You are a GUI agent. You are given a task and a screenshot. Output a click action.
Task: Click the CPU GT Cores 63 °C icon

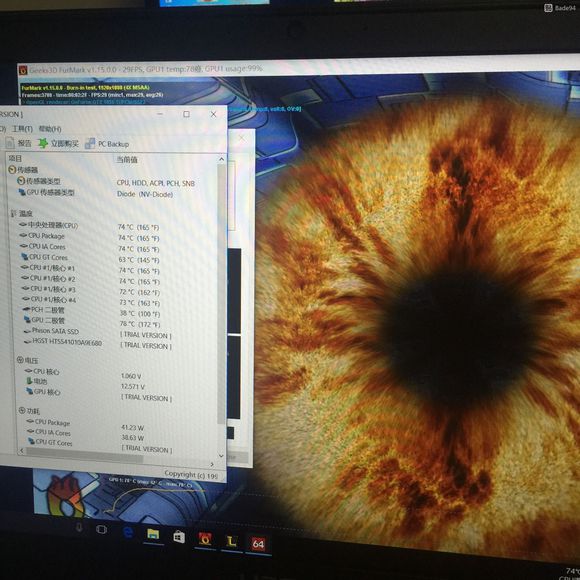(25, 257)
